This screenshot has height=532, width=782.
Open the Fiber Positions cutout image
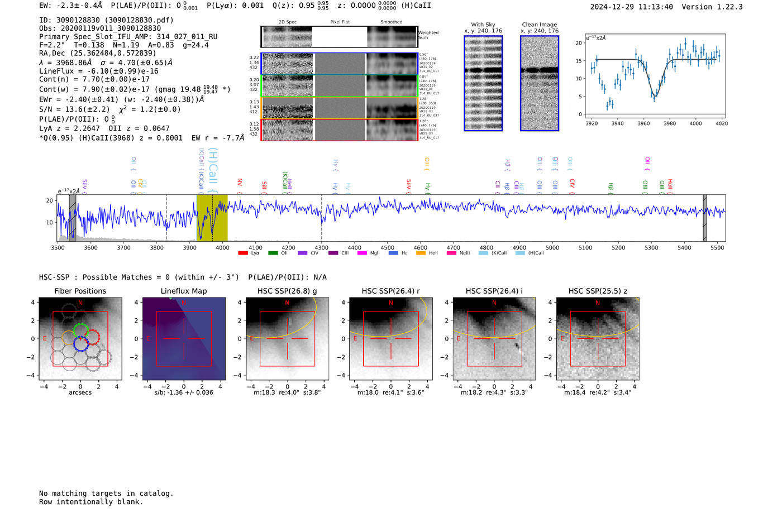[x=80, y=339]
